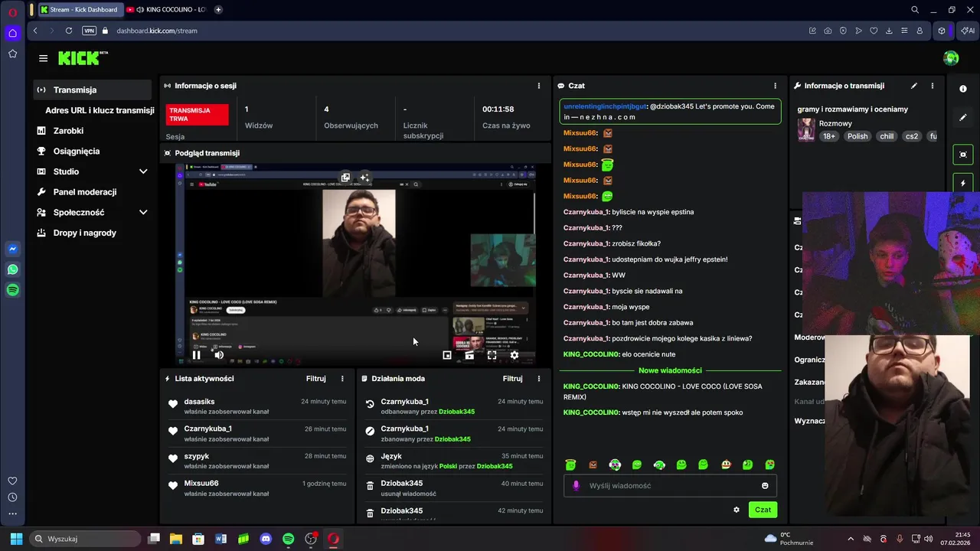This screenshot has width=980, height=551.
Task: Open Informacje o sesji options menu
Action: [x=538, y=86]
